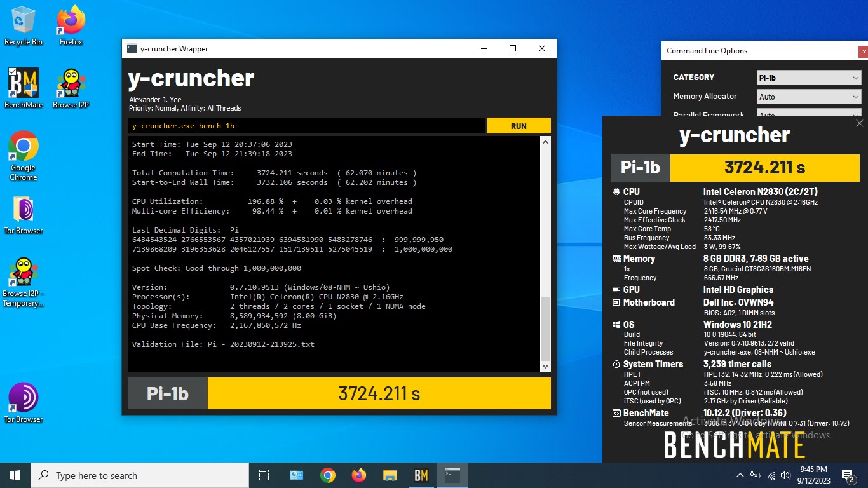Screen dimensions: 868x488
Task: Open Task View on the taskbar
Action: 264,475
